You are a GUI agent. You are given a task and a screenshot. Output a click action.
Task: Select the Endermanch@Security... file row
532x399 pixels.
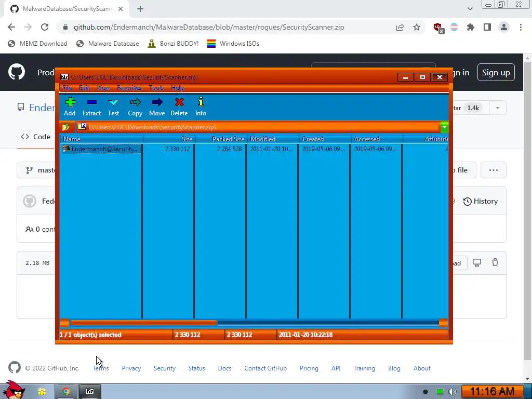(x=101, y=149)
